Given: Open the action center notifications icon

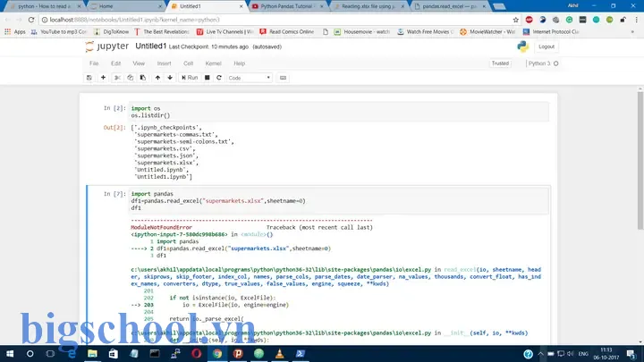Looking at the screenshot, I should [x=631, y=353].
